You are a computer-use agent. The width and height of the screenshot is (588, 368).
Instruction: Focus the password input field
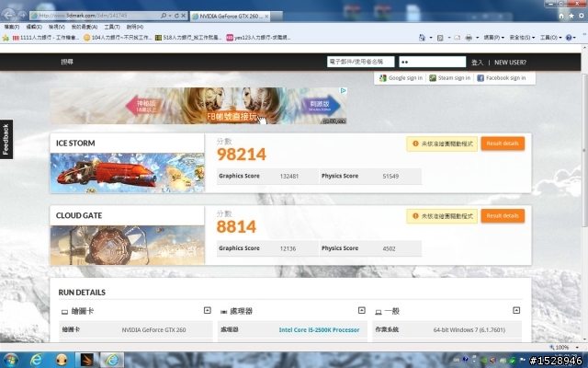(432, 62)
